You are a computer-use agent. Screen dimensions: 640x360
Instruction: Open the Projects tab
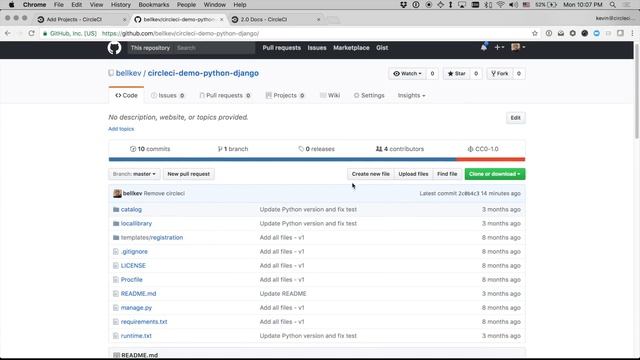(x=285, y=96)
